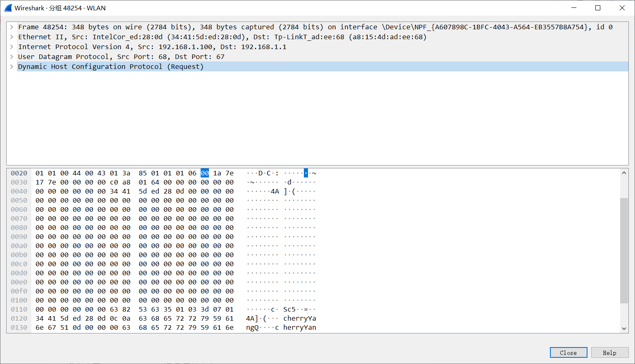Viewport: 635px width, 364px height.
Task: Click the Wireshark shark fin title icon
Action: click(8, 8)
